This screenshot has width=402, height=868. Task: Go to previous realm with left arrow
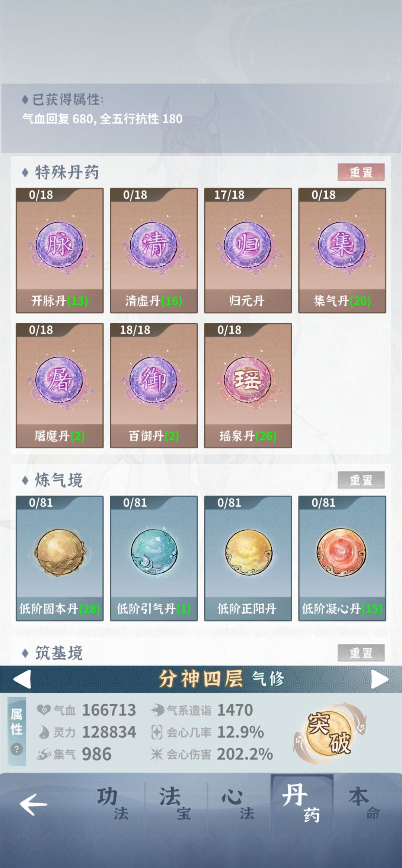(22, 679)
